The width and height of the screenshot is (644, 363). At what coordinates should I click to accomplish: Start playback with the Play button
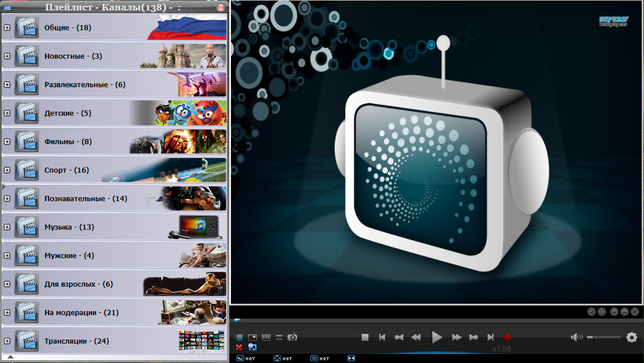point(436,337)
